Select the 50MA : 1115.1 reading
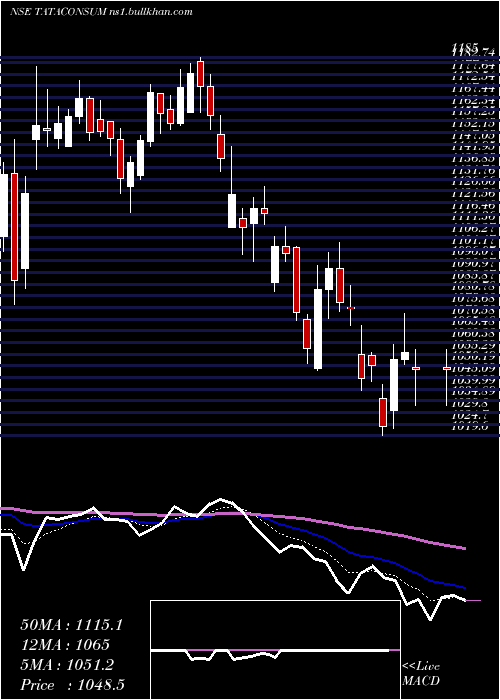 71,625
